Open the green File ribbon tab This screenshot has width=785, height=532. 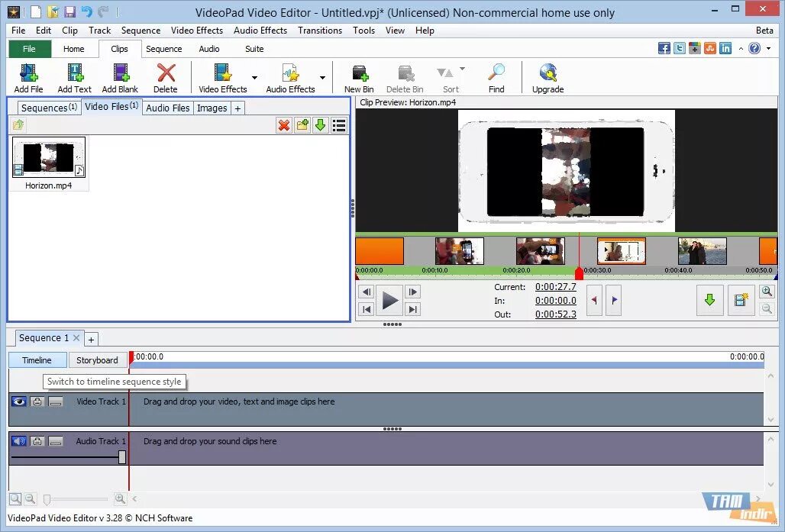tap(30, 49)
